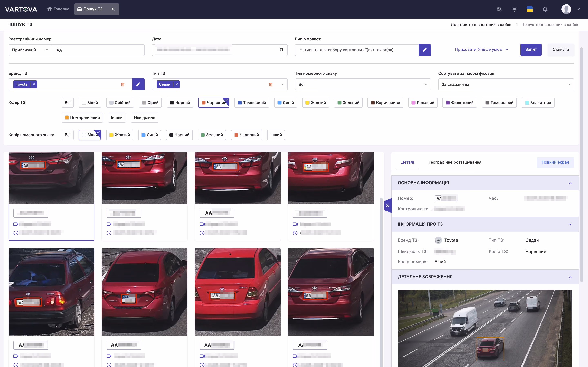
Task: Toggle the light/dark theme sun icon
Action: coord(514,9)
